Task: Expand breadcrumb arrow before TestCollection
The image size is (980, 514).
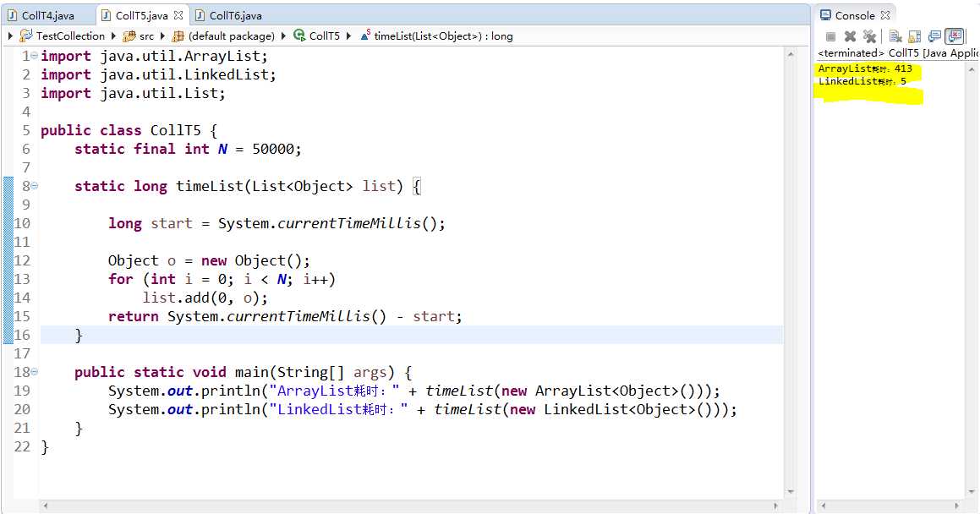Action: (10, 36)
